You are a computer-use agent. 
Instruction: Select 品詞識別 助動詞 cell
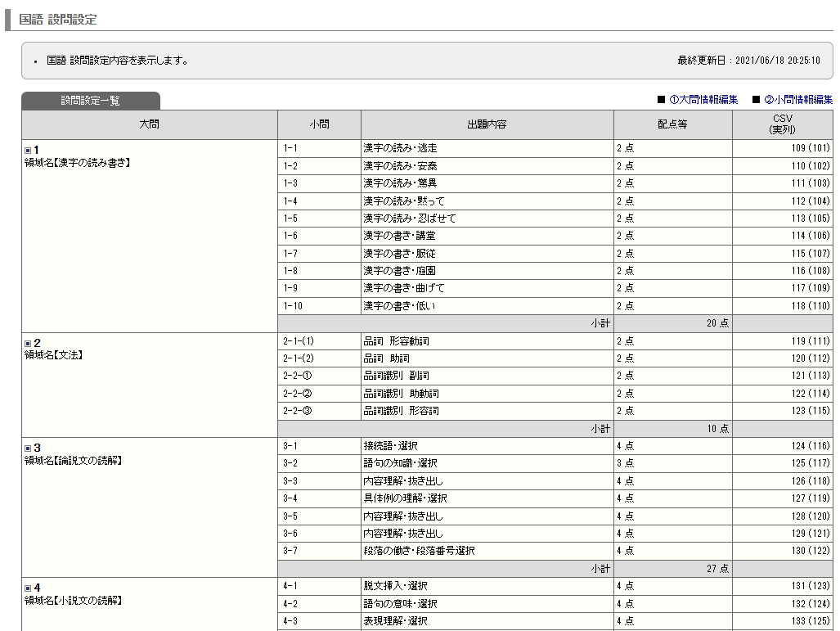click(487, 394)
